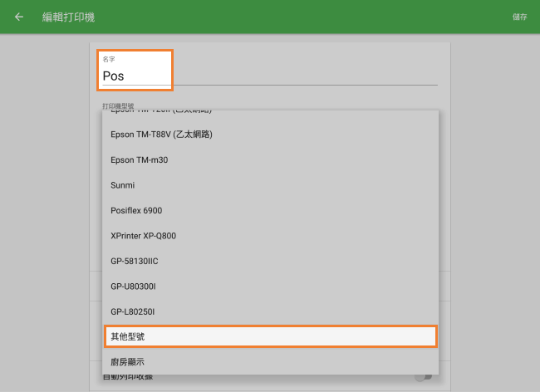540x392 pixels.
Task: Click the 編輯打印機 page title
Action: pos(68,17)
